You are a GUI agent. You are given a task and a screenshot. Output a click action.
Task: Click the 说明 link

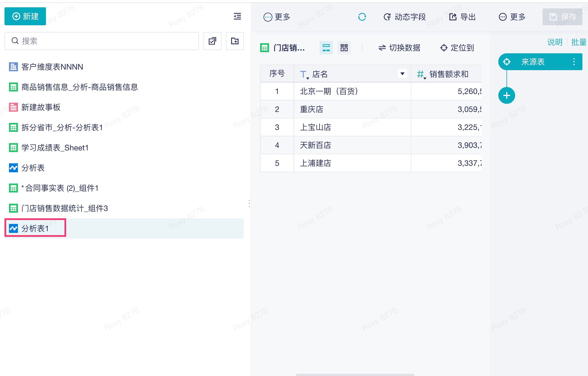pyautogui.click(x=554, y=42)
